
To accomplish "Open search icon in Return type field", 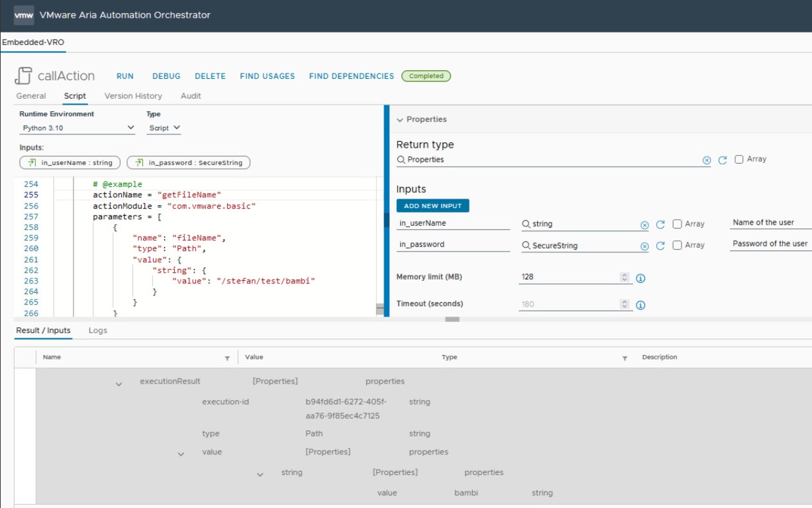I will [401, 160].
